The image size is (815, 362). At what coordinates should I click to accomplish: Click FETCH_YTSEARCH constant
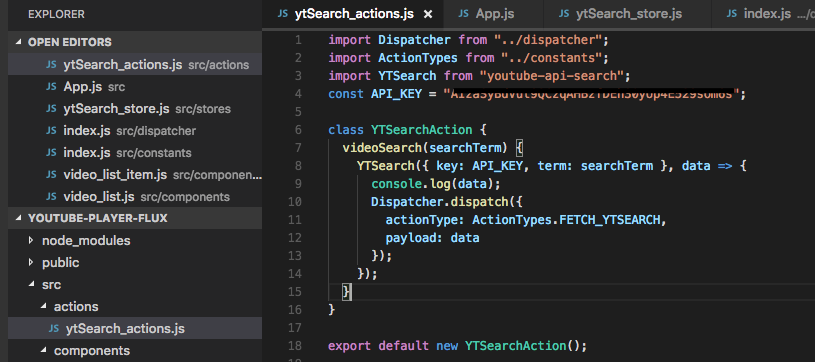pyautogui.click(x=609, y=220)
